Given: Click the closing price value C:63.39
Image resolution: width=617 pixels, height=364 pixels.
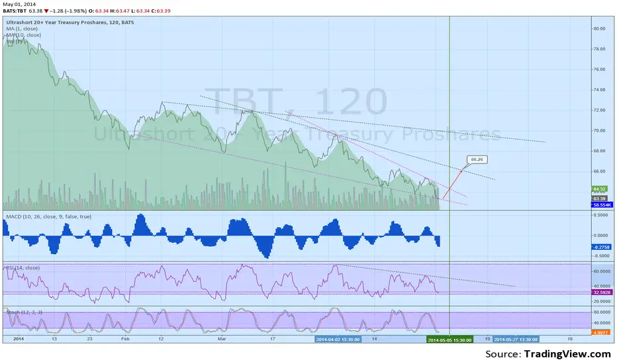Looking at the screenshot, I should point(162,11).
